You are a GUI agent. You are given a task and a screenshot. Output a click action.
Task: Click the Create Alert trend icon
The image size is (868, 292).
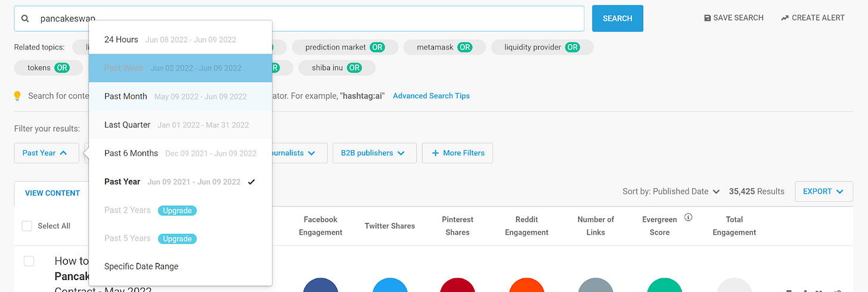coord(785,18)
